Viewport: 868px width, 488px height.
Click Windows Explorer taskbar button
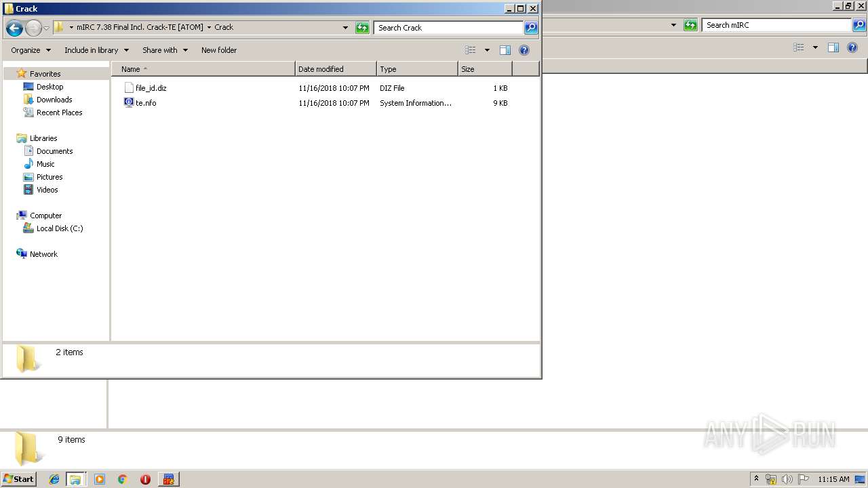[75, 479]
